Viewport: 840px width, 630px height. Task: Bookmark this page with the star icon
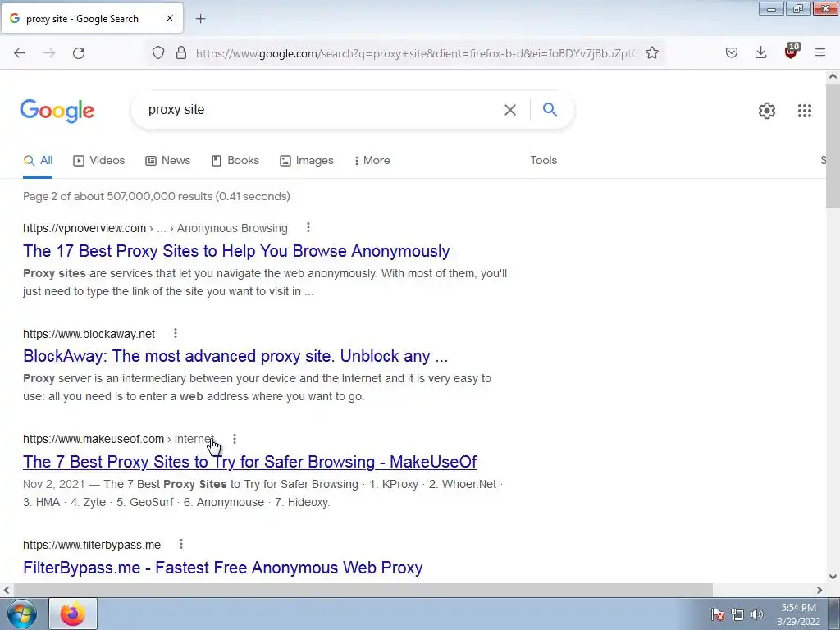(x=652, y=53)
